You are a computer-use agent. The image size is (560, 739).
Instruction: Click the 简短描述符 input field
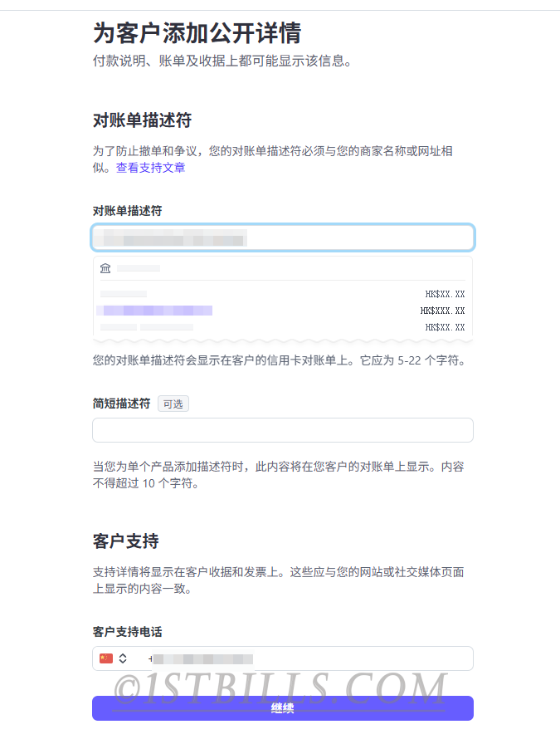coord(282,430)
